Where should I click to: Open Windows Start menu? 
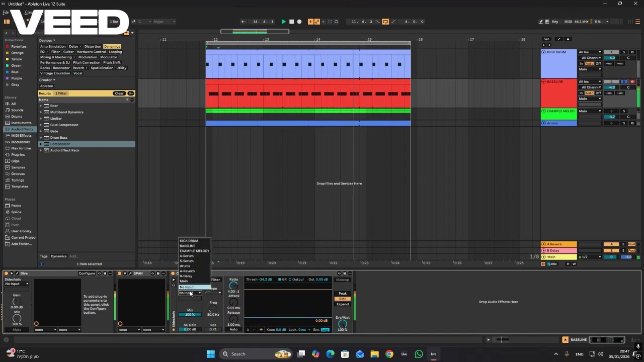pos(211,354)
